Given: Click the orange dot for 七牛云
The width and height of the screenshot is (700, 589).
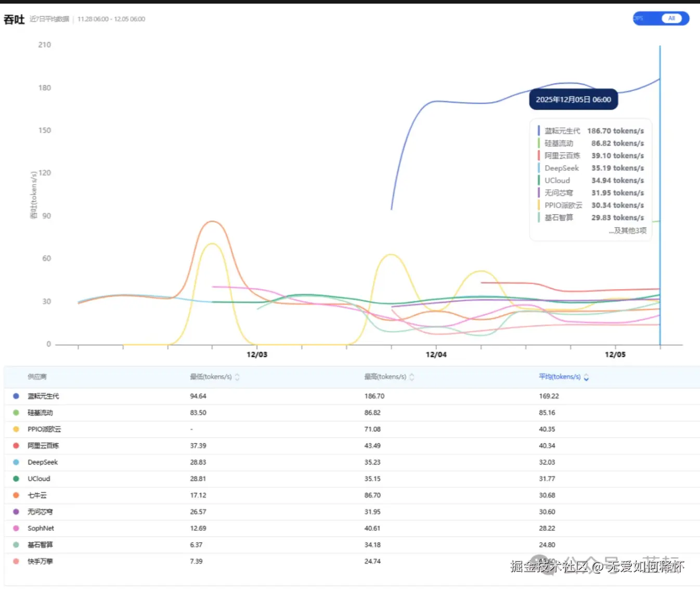Looking at the screenshot, I should click(16, 495).
